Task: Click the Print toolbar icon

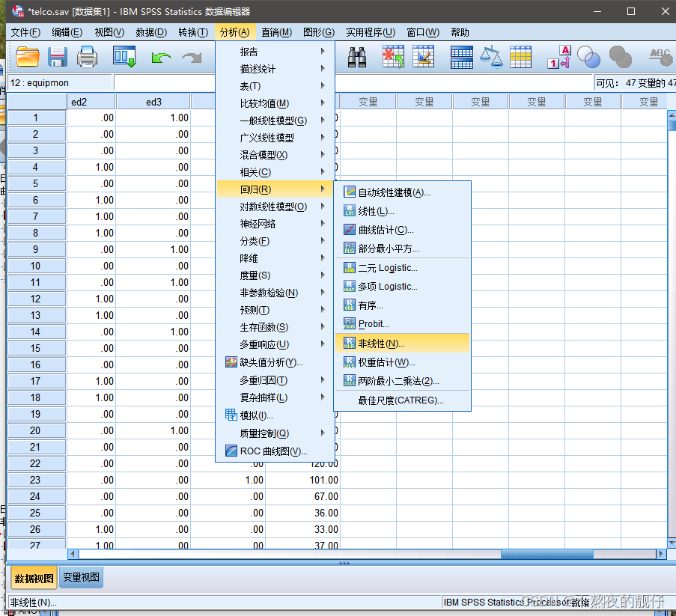Action: (87, 57)
